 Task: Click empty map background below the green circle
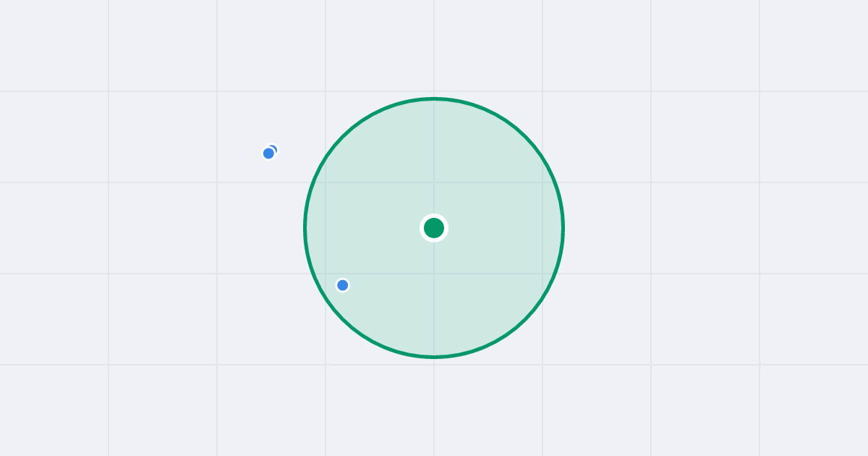pyautogui.click(x=434, y=409)
